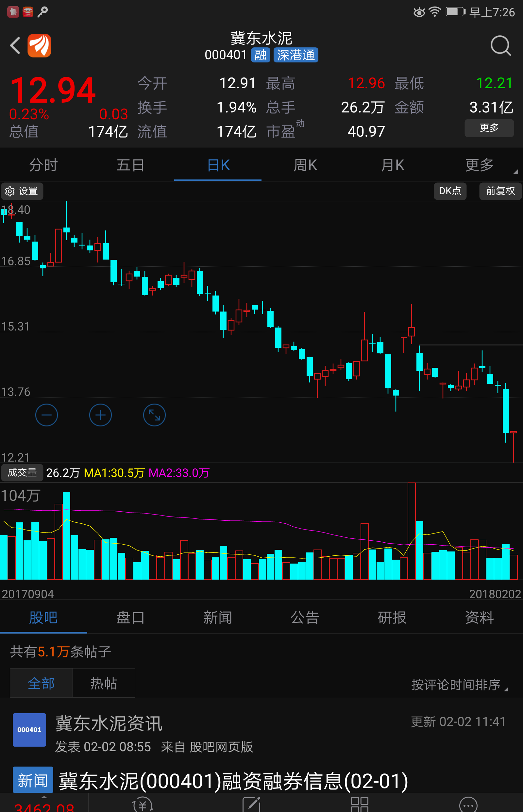The height and width of the screenshot is (812, 523).
Task: Select the 日K chart tab
Action: click(218, 165)
